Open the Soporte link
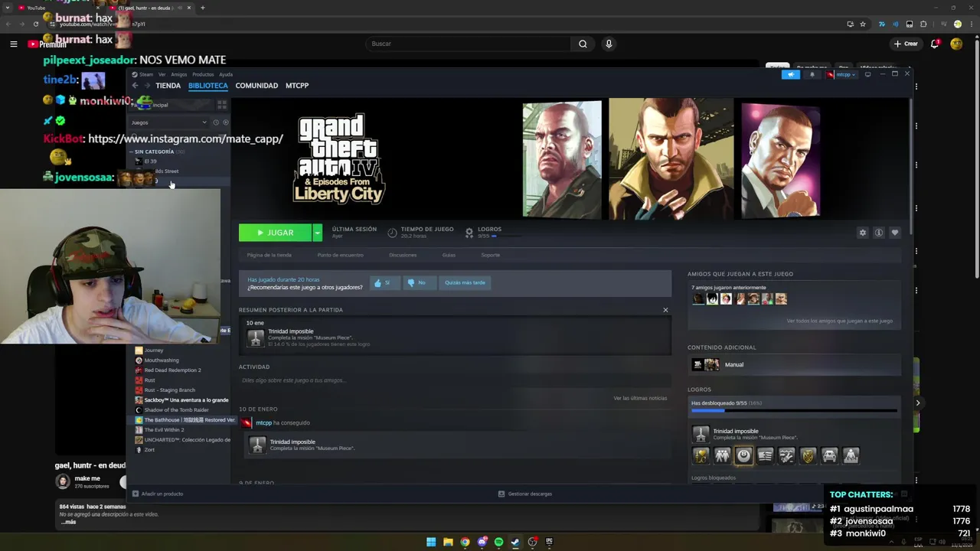The image size is (980, 551). [x=490, y=255]
